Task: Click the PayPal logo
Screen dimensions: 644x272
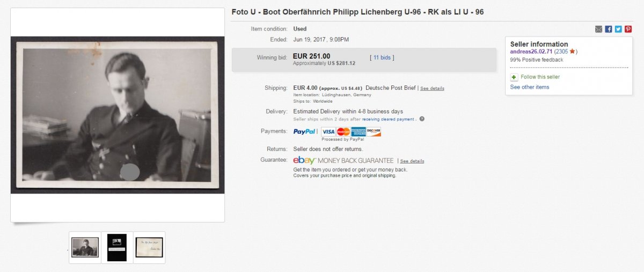Action: click(305, 132)
